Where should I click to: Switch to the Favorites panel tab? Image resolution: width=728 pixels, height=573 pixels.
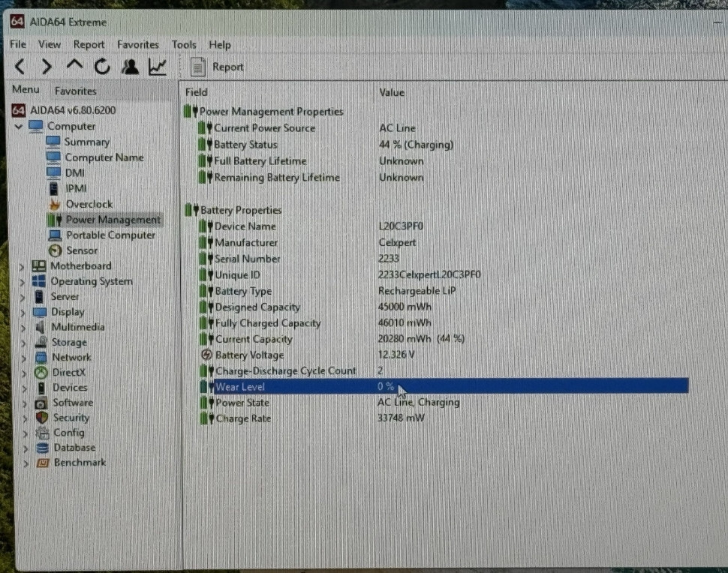tap(75, 91)
